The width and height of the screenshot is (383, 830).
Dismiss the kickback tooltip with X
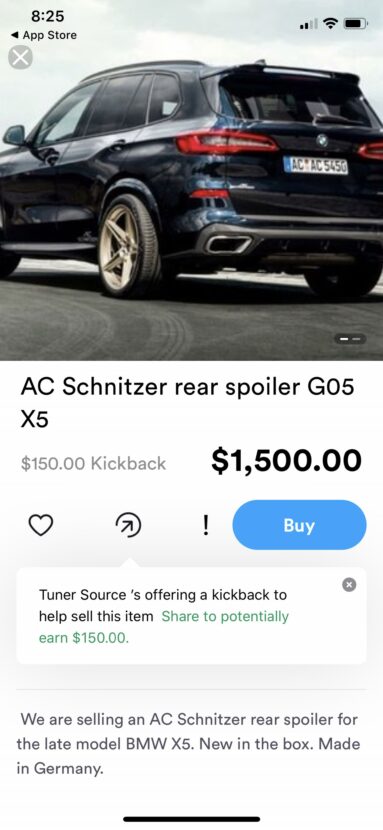349,584
